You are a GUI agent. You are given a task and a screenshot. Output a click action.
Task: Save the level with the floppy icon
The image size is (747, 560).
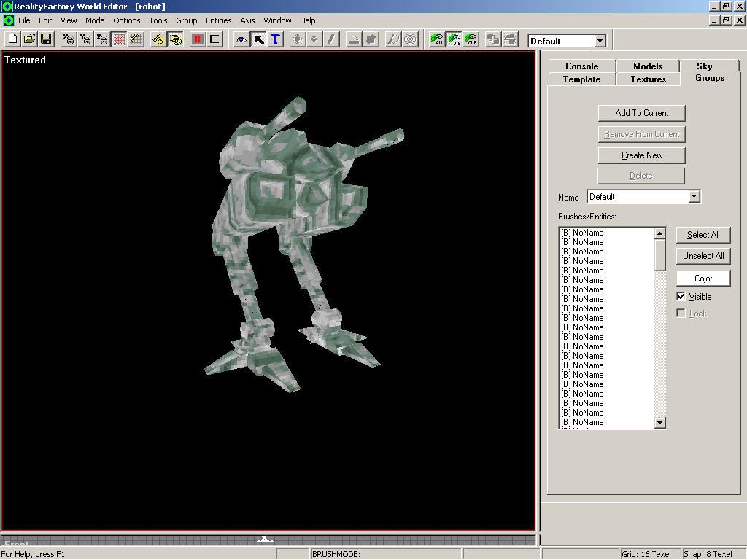click(46, 39)
